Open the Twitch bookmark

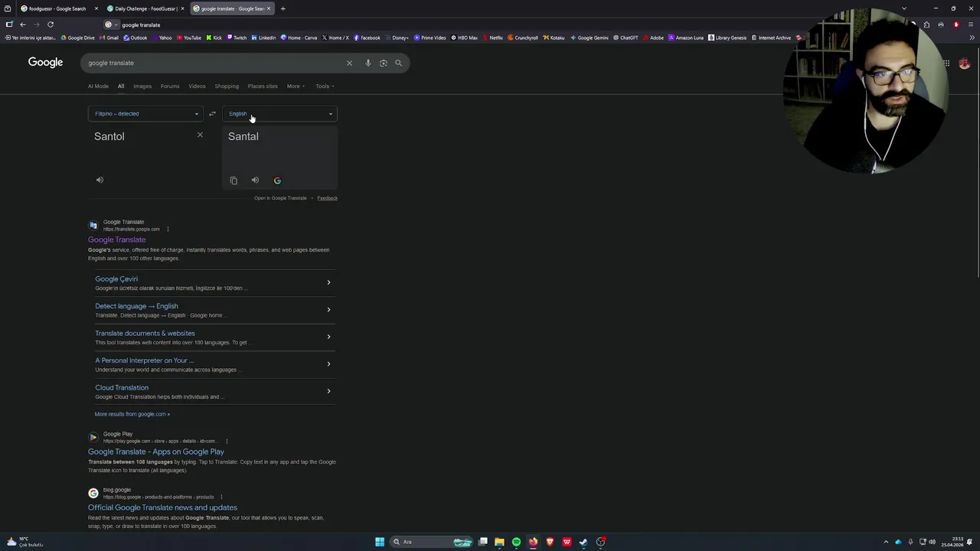[237, 37]
